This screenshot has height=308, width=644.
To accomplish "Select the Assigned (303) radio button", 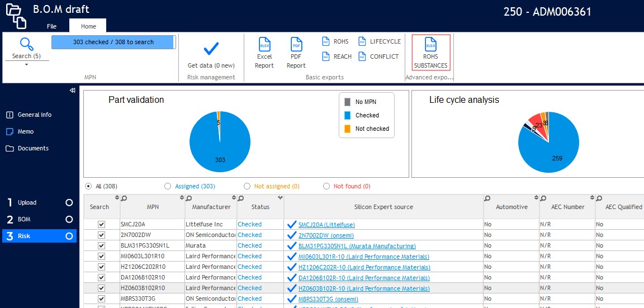I will pos(168,186).
